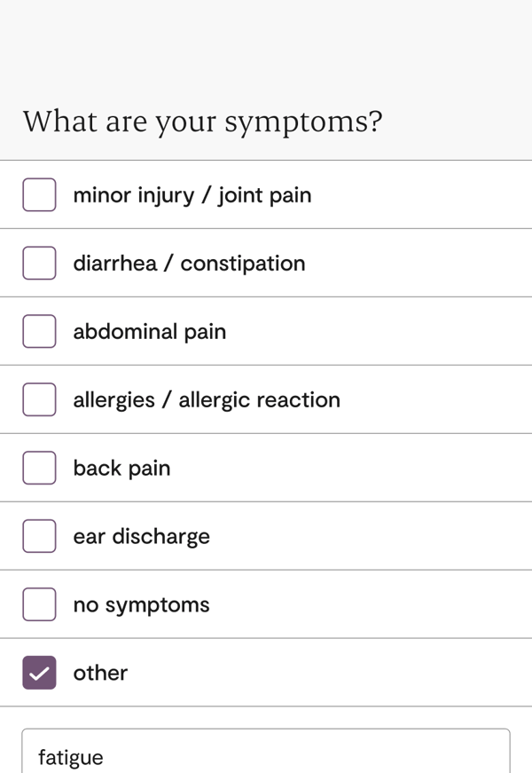Click the 'minor injury' words in the label
The width and height of the screenshot is (532, 773).
tap(133, 195)
